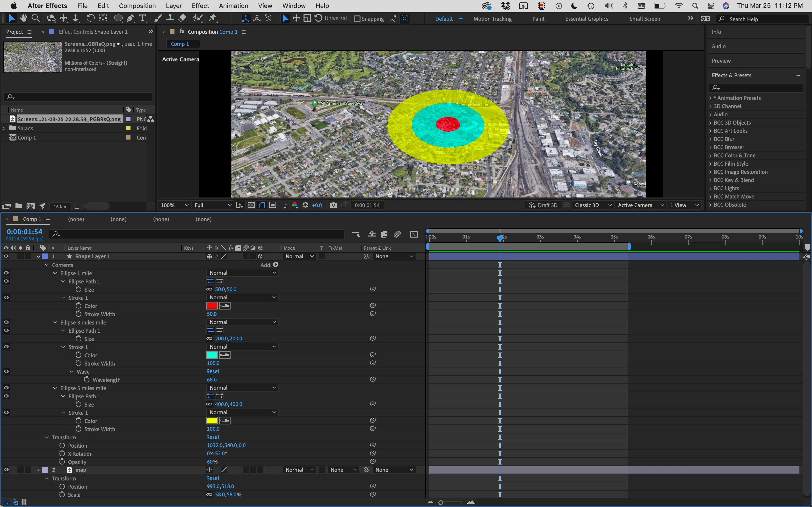
Task: Select the Zoom tool in toolbar
Action: [x=36, y=18]
